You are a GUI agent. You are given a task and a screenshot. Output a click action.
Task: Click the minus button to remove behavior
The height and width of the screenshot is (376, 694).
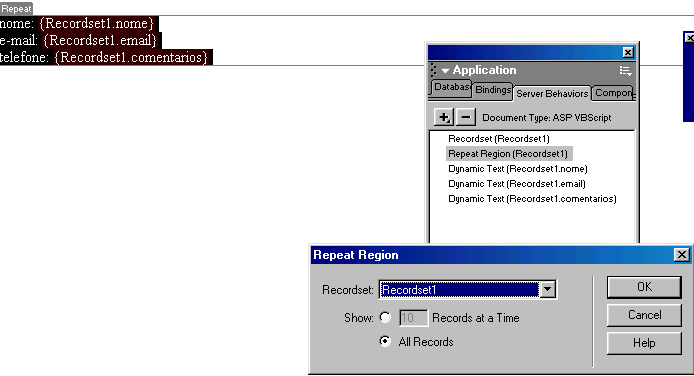(x=466, y=117)
